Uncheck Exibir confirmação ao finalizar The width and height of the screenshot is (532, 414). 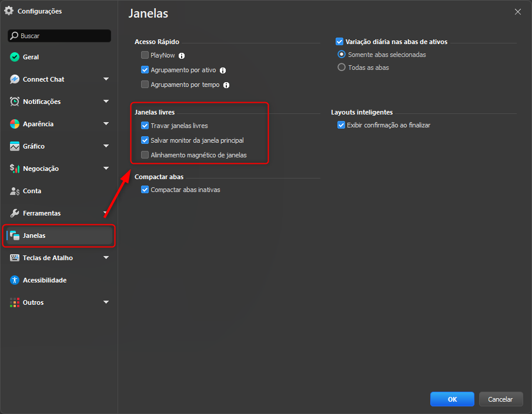(341, 125)
